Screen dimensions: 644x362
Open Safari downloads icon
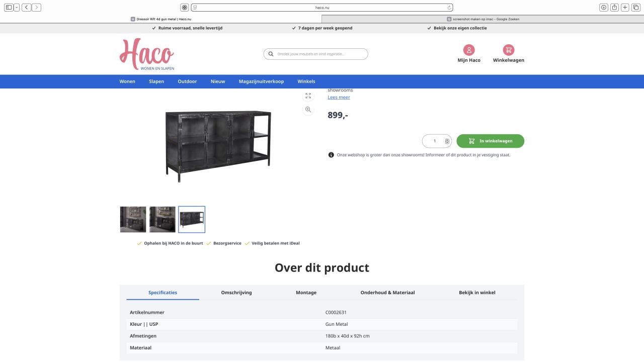click(x=604, y=8)
